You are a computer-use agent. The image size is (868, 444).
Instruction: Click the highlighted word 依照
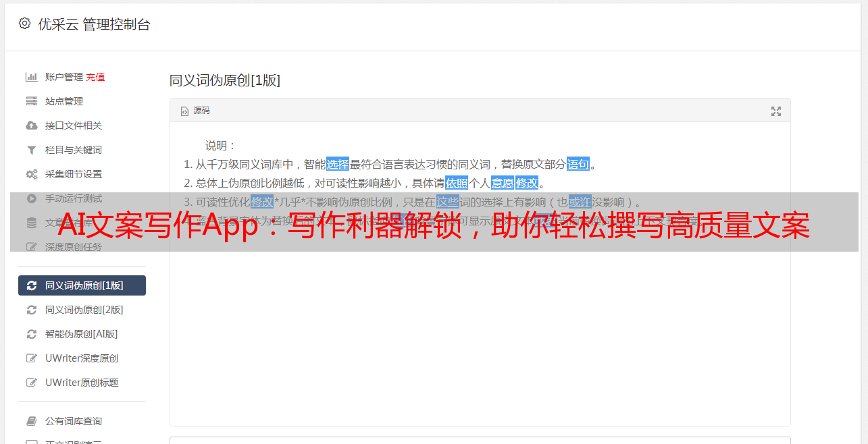tap(457, 183)
